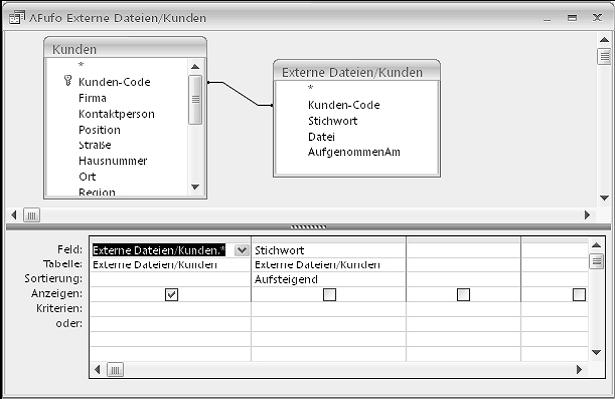Select AufgenommenAm in Externe Dateien/Kunden table
615x399 pixels.
[354, 152]
